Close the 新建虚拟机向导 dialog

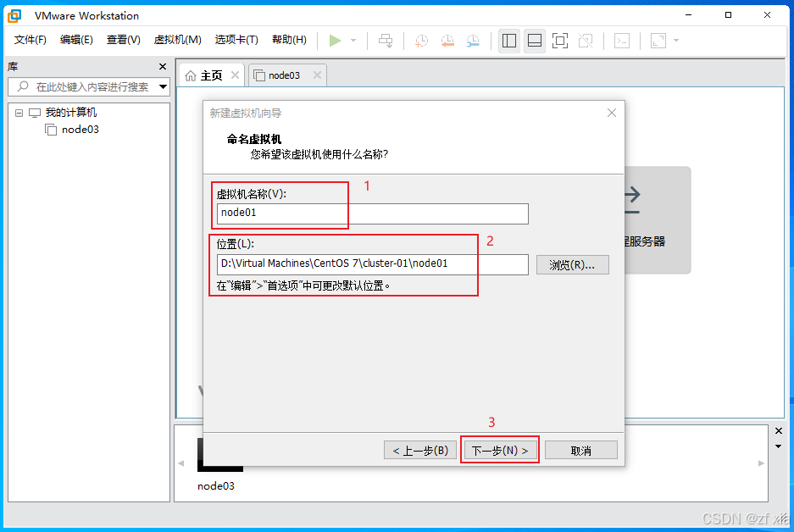click(x=612, y=113)
